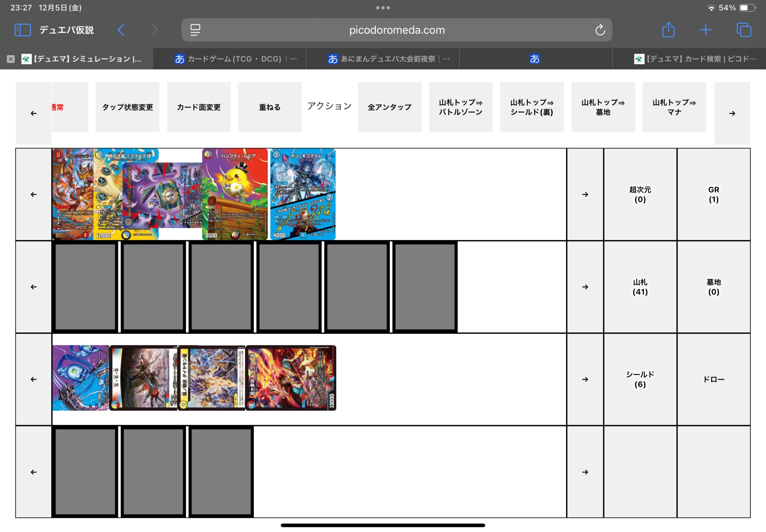766x532 pixels.
Task: Tap the page settings reader icon
Action: 195,30
